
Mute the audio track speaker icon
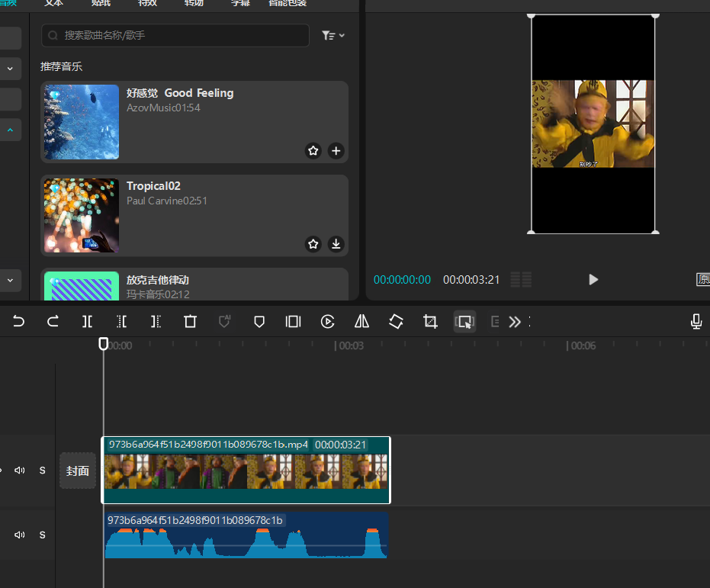pyautogui.click(x=20, y=535)
